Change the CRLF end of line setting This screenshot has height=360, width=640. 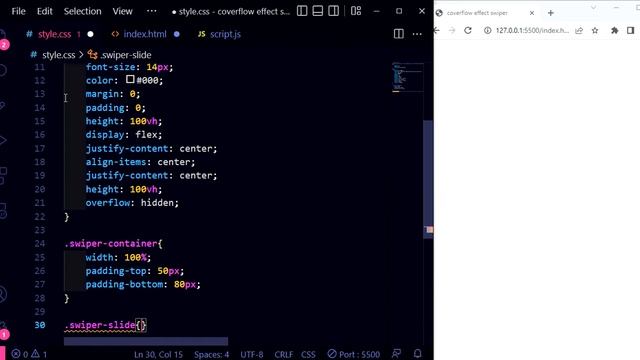(284, 354)
